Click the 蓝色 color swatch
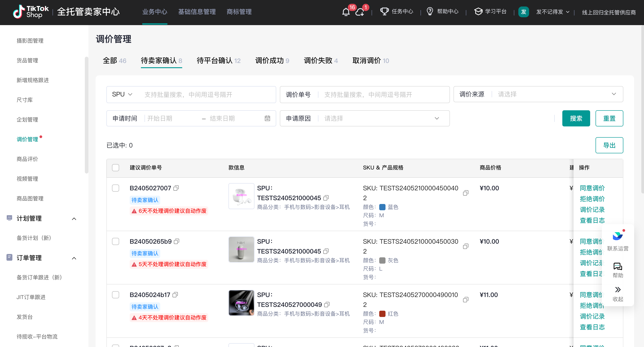 (x=382, y=207)
